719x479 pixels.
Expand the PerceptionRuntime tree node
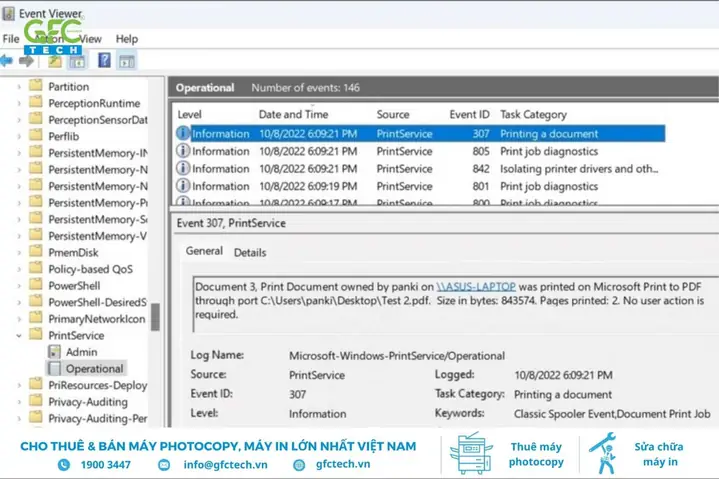click(x=19, y=103)
